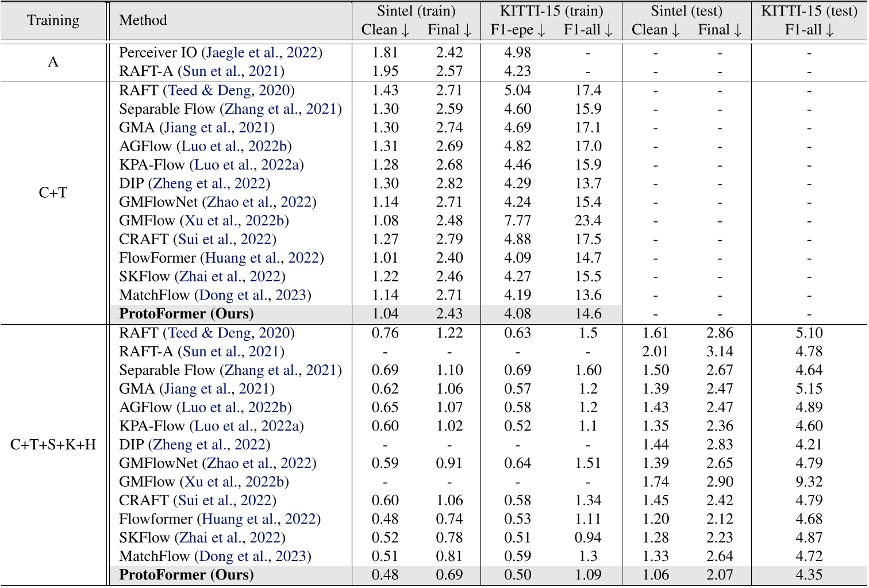The height and width of the screenshot is (588, 869).
Task: Click the Sui et al., 2022 CRAFT citation
Action: pyautogui.click(x=229, y=237)
